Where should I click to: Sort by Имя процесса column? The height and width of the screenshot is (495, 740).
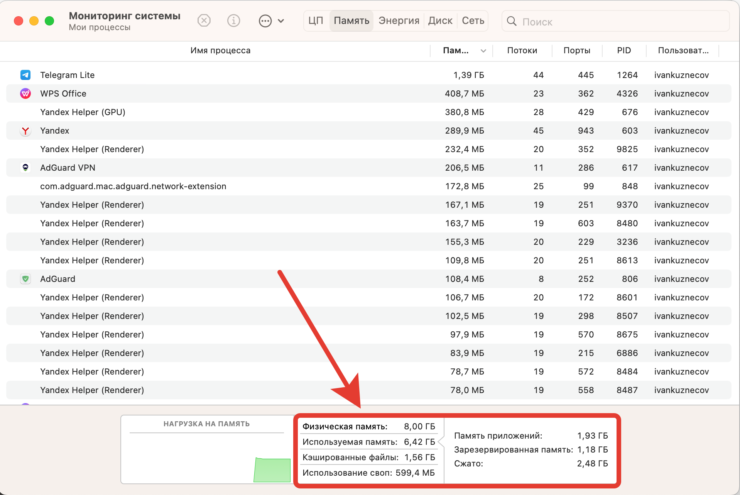pos(220,50)
